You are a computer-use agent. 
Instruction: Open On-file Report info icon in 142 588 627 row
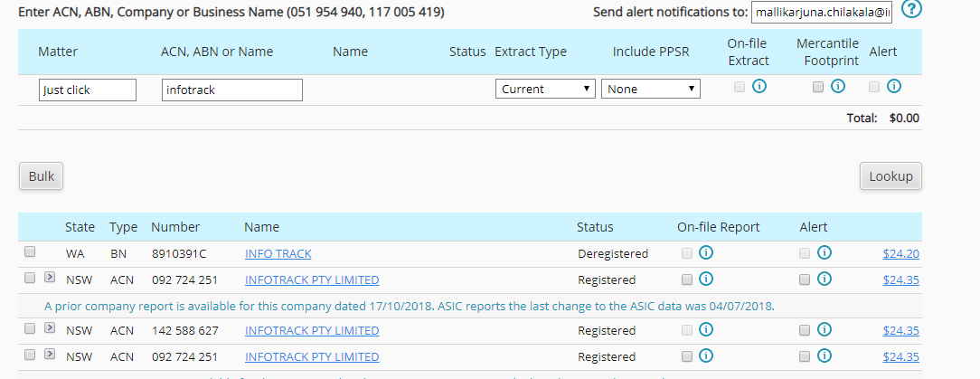tap(706, 329)
